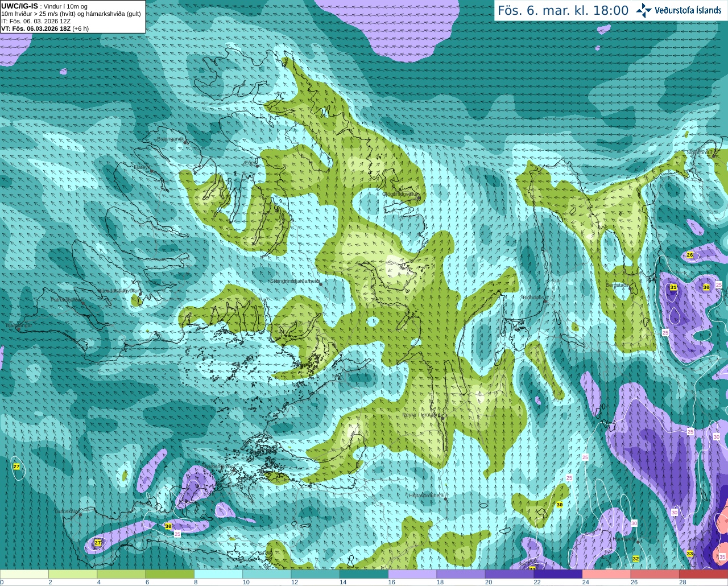Screen dimensions: 728x586
Task: Select the 'IT: Fös. 06. 03. 2026 12Z' line
Action: (x=36, y=20)
